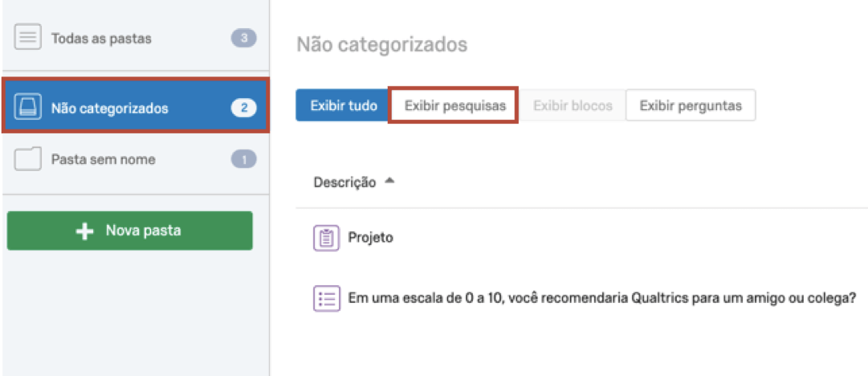The height and width of the screenshot is (376, 868).
Task: Switch to Exibir pesquisas filter
Action: (454, 105)
